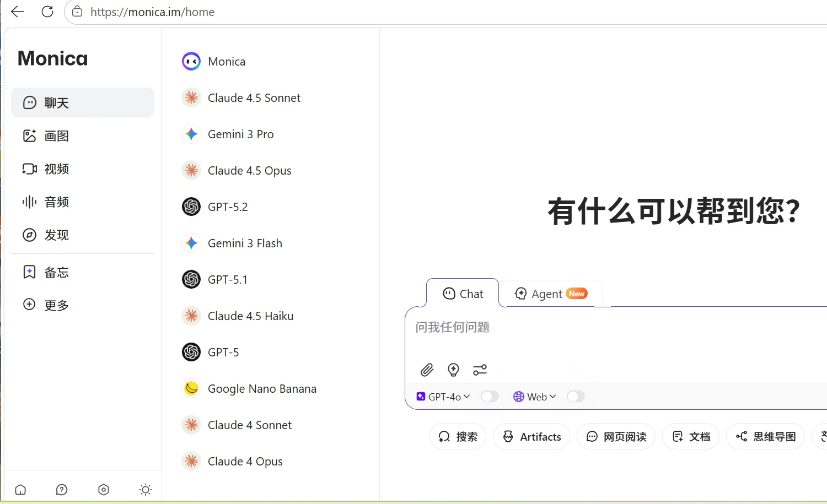Open help via the question mark icon
827x504 pixels.
62,490
